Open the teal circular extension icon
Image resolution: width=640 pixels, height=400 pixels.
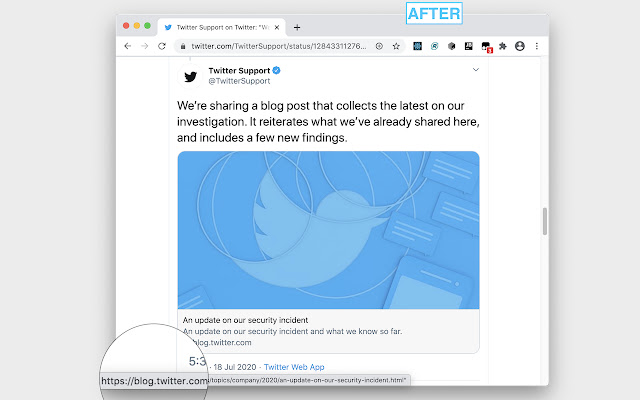434,46
